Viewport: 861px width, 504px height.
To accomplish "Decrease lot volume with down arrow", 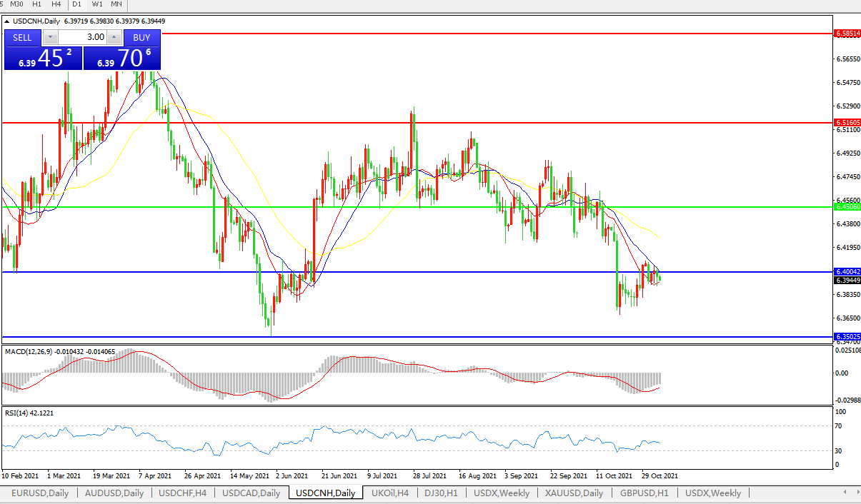I will coord(50,37).
